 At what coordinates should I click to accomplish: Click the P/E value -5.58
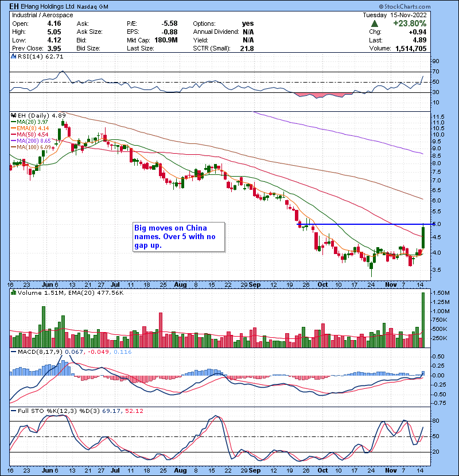(x=169, y=24)
